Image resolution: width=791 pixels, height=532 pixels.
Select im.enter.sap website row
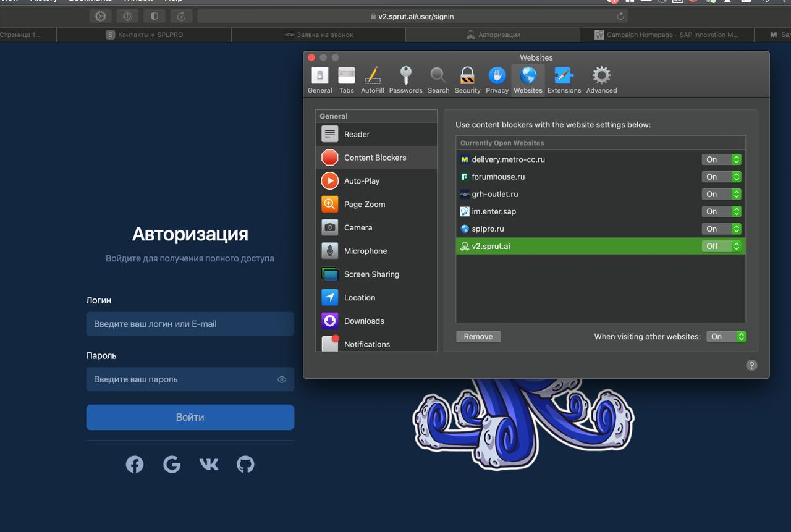(x=601, y=211)
